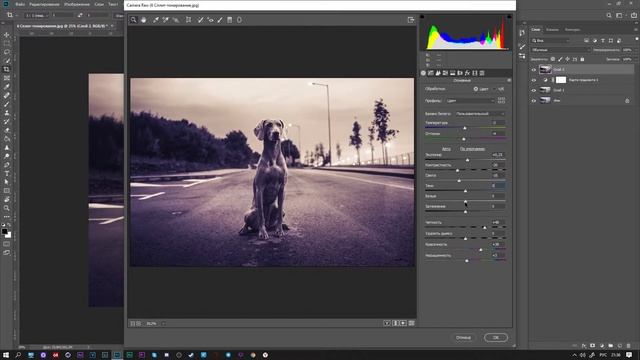Select the Eraser tool in Photoshop toolbar
640x360 pixels.
pyautogui.click(x=7, y=130)
